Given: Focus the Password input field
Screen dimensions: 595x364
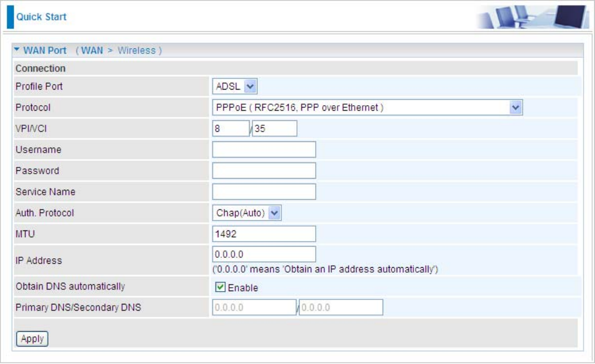Looking at the screenshot, I should pyautogui.click(x=264, y=171).
